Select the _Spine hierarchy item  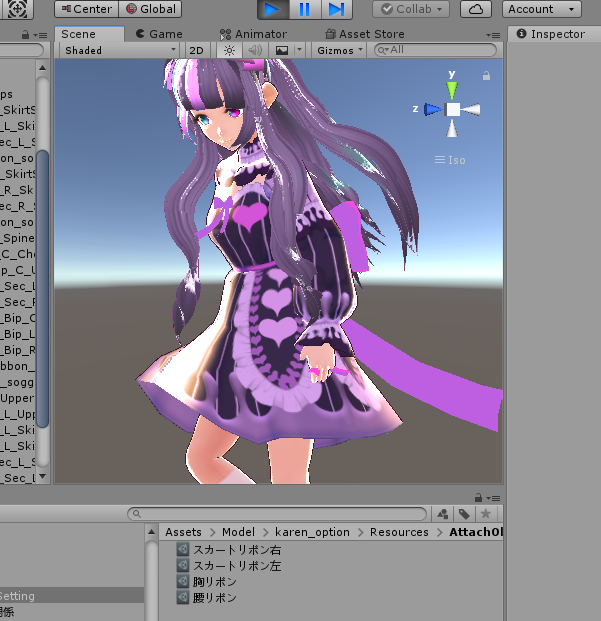tap(17, 238)
